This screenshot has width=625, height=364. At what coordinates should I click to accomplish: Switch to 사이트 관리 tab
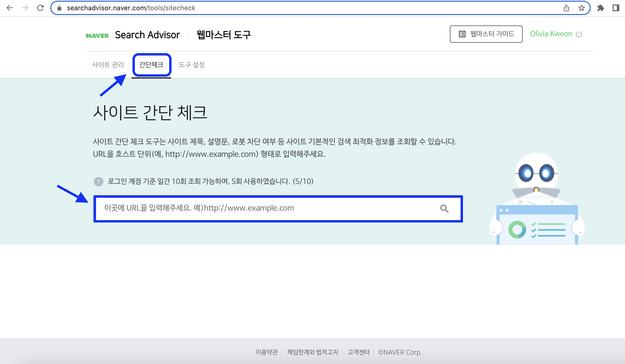108,65
